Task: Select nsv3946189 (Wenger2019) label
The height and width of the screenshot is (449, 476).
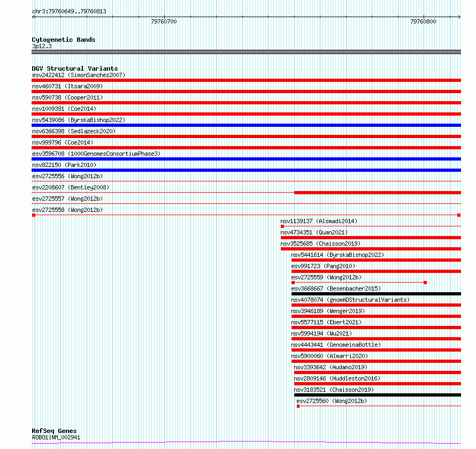Action: (328, 311)
